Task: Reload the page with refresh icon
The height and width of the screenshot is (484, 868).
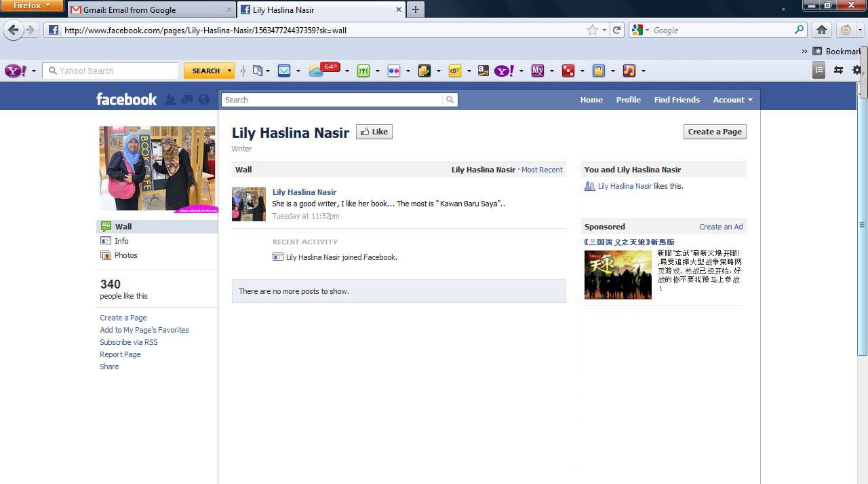Action: click(x=616, y=30)
